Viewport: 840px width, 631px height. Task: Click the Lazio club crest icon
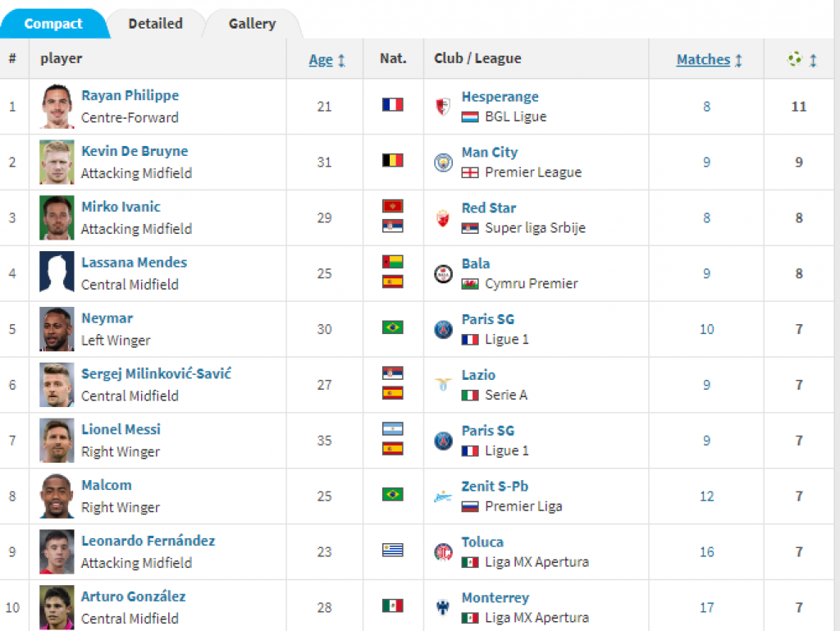pos(443,385)
